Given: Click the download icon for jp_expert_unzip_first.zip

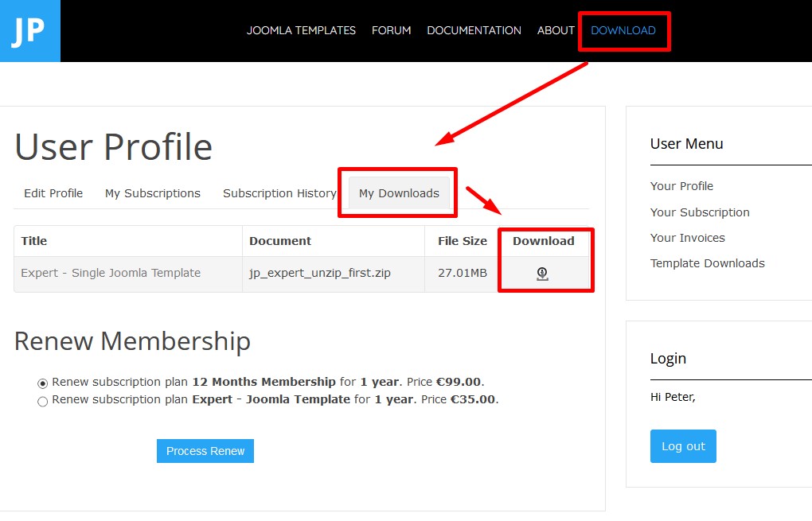Looking at the screenshot, I should coord(542,274).
